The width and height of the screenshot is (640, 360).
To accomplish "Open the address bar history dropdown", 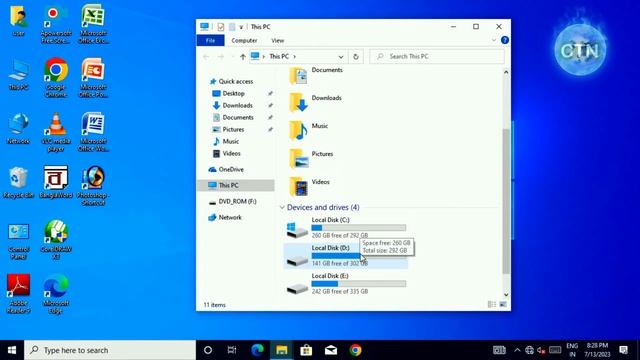I will point(341,57).
